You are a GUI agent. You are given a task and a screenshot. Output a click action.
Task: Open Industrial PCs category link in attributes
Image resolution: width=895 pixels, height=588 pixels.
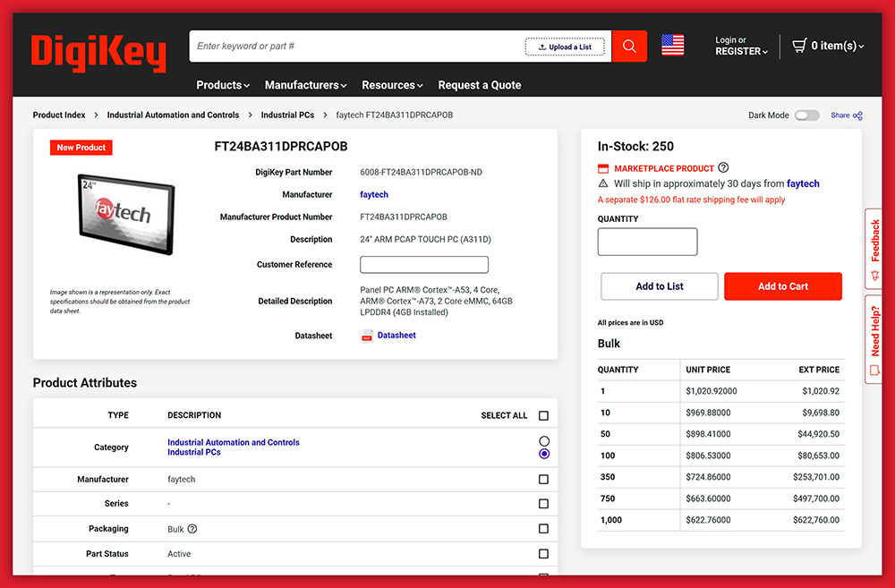[x=193, y=452]
